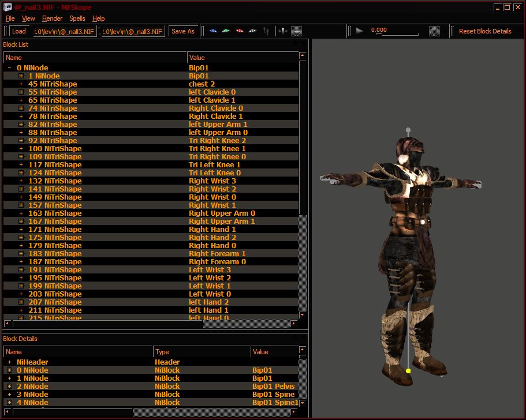
Task: Click 'Bip01 Spine' value in Block Details
Action: [x=274, y=394]
